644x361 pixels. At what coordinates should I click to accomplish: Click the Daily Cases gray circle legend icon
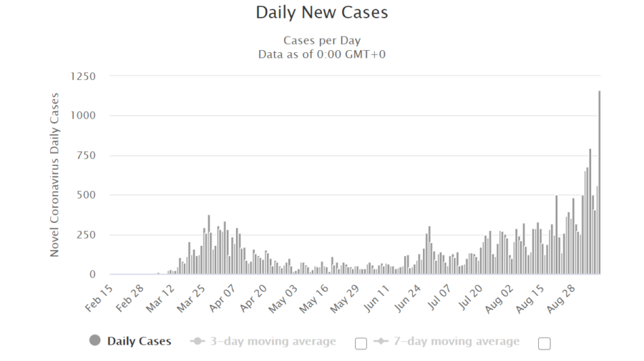[x=94, y=341]
